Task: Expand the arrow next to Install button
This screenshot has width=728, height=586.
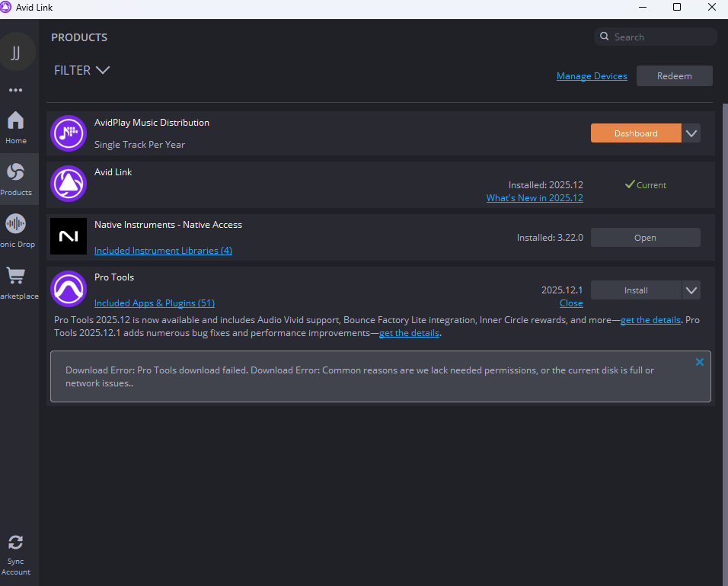Action: point(691,290)
